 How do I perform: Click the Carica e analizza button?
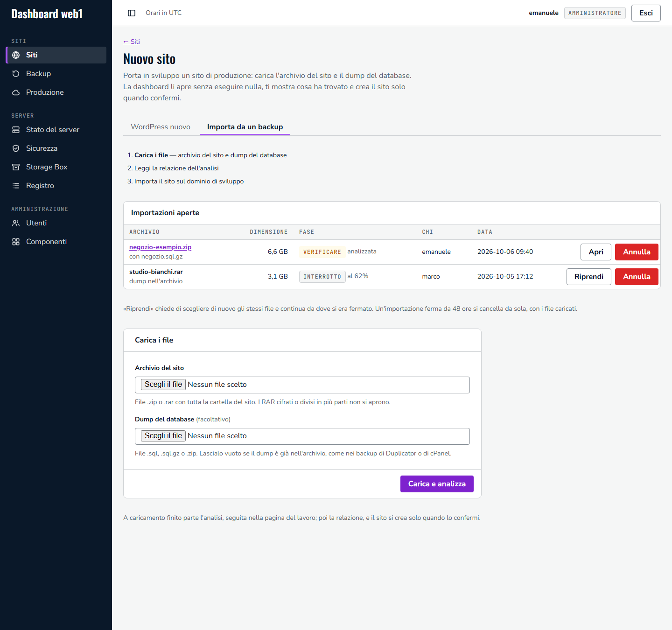(x=437, y=484)
